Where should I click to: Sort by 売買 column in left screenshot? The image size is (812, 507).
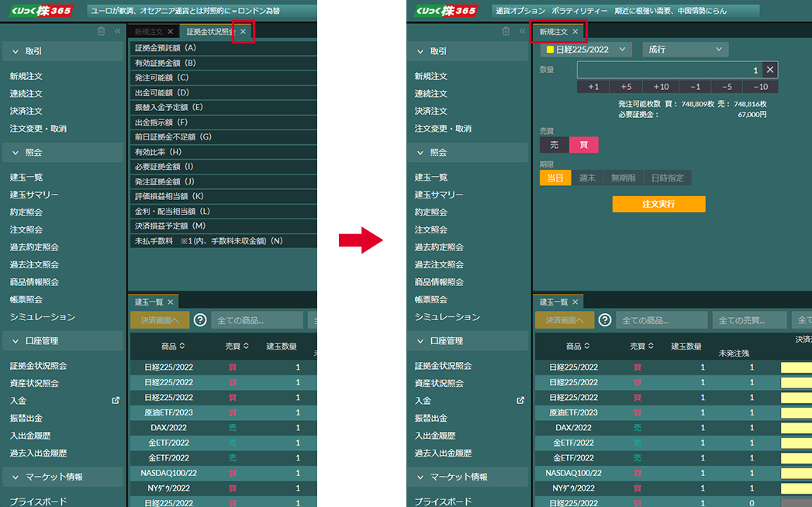(237, 346)
